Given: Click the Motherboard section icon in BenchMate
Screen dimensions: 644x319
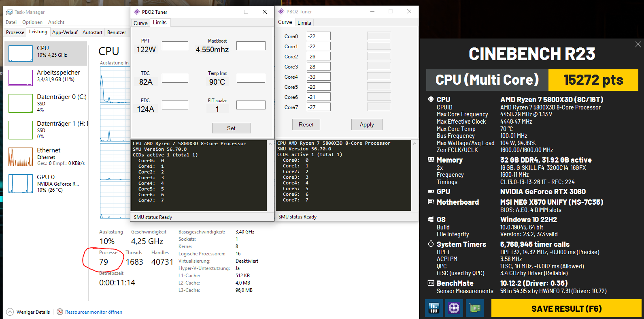Looking at the screenshot, I should [431, 202].
